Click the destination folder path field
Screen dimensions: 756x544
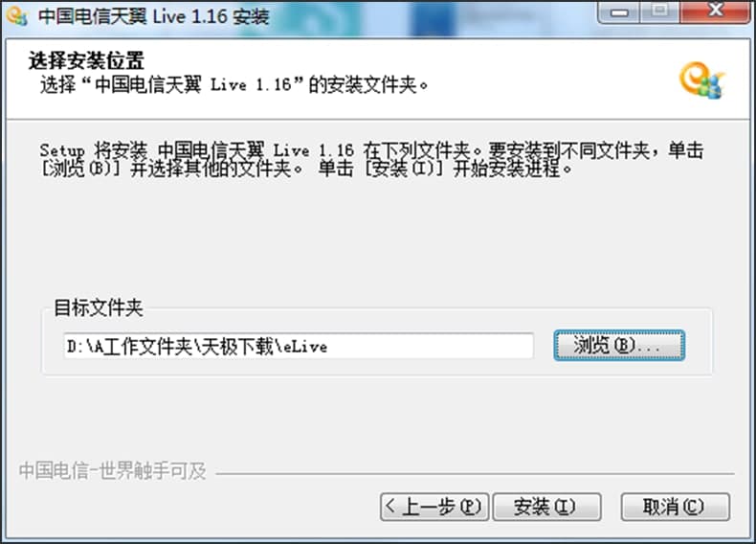point(299,346)
